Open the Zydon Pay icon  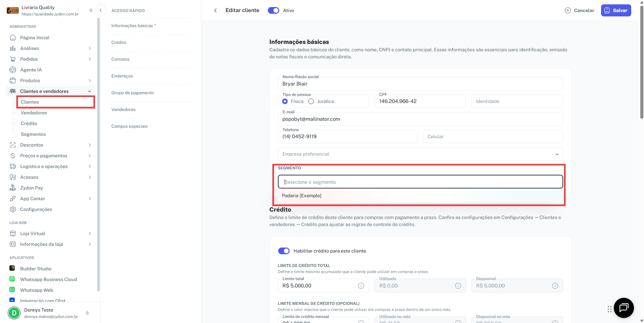click(13, 188)
